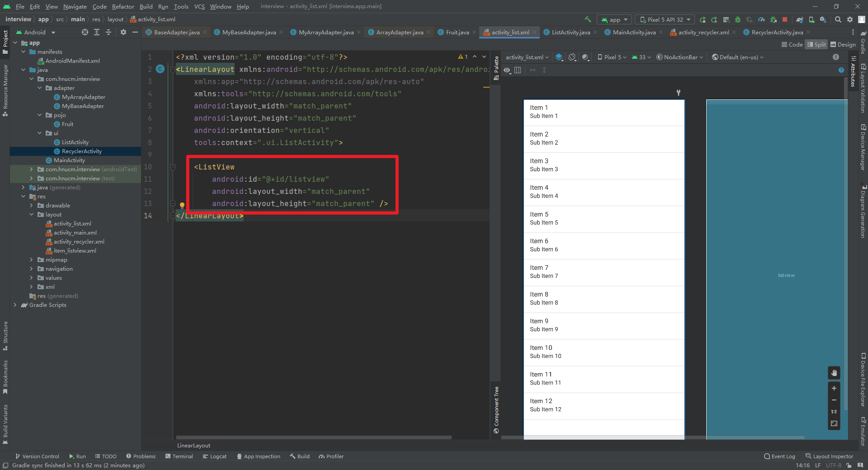The height and width of the screenshot is (470, 868).
Task: Expand the drawable folder in tree
Action: pyautogui.click(x=31, y=206)
